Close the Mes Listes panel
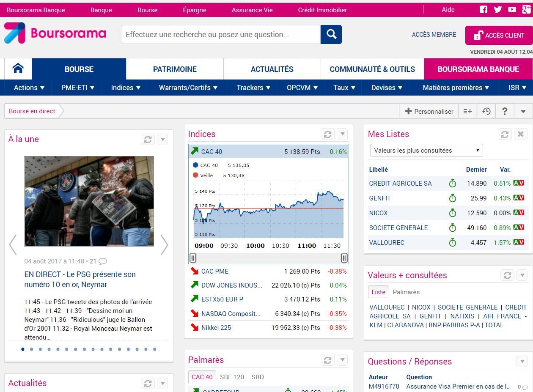This screenshot has width=533, height=392. coord(521,134)
